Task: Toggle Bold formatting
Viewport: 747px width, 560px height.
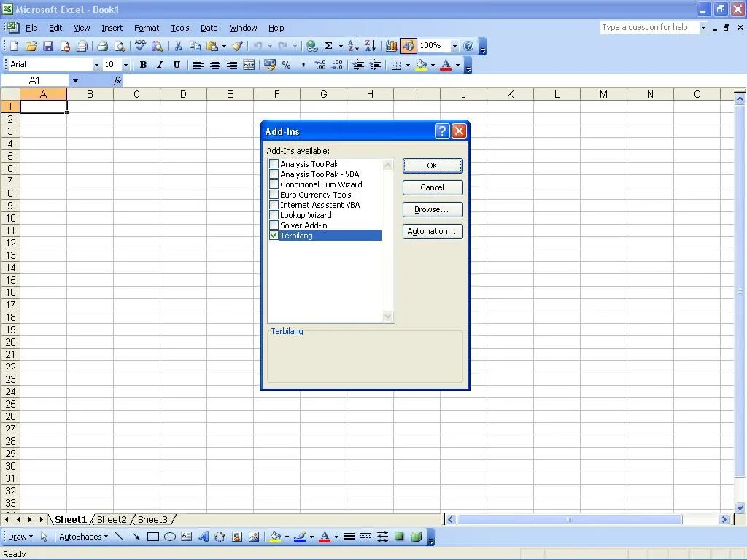Action: 143,65
